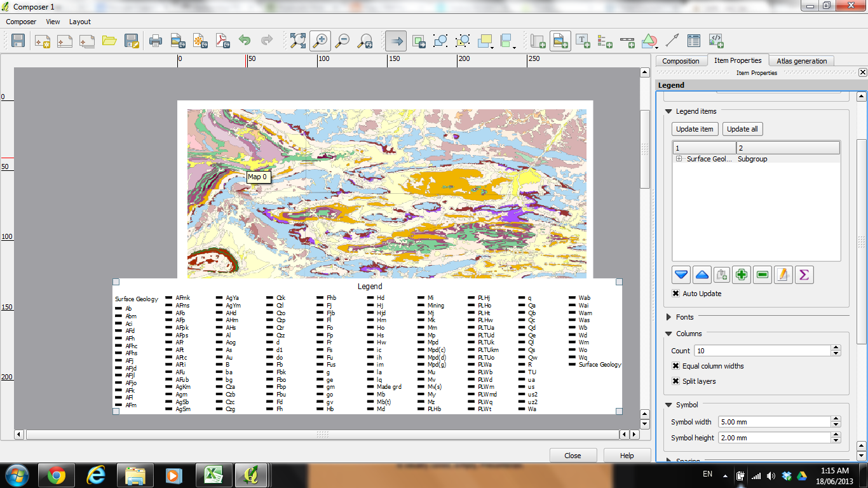Switch to the Atlas generation tab
This screenshot has width=868, height=488.
pyautogui.click(x=802, y=61)
